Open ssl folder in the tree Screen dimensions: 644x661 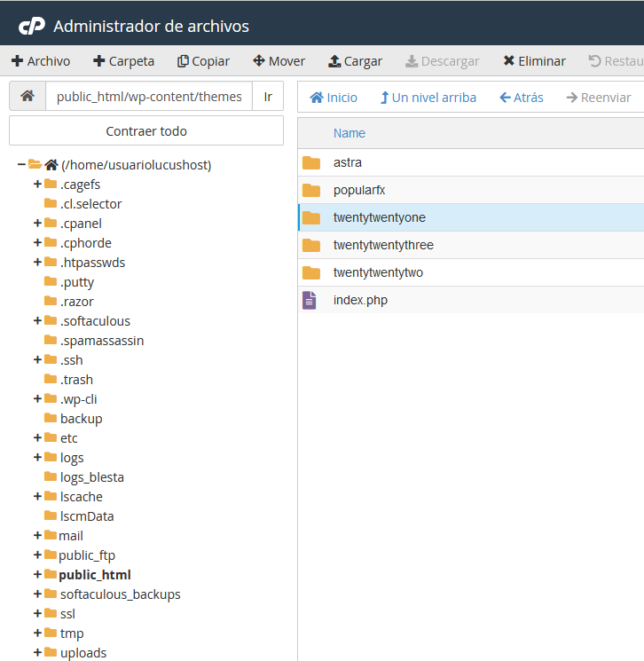pos(67,614)
